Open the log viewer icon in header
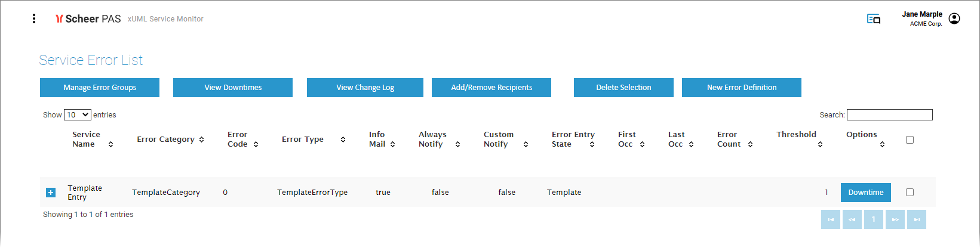 [x=873, y=19]
